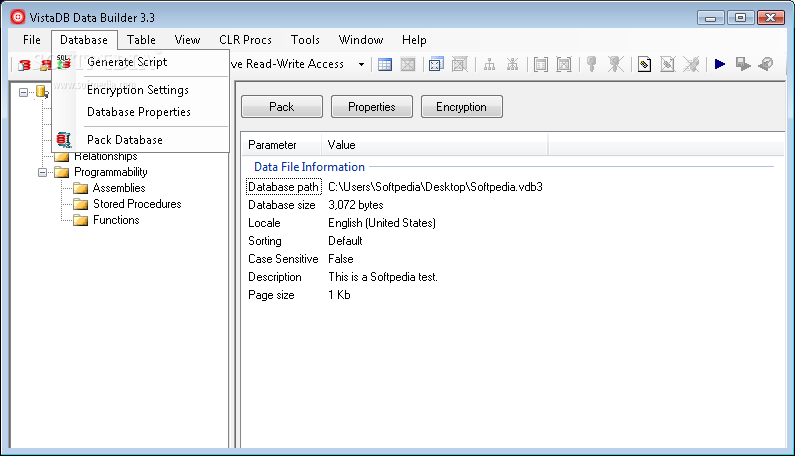The image size is (795, 456).
Task: Click the 3,072 bytes value
Action: point(355,205)
